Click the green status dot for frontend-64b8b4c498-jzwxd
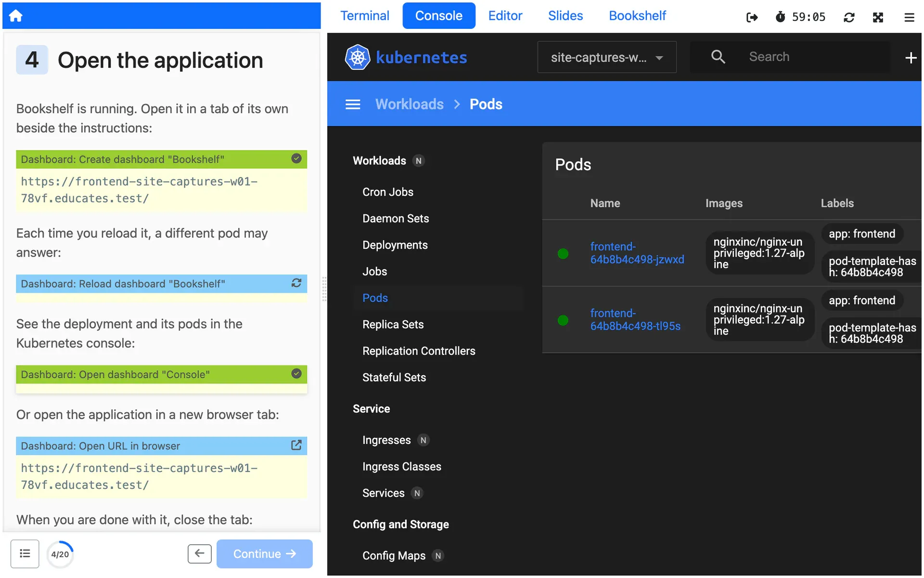This screenshot has width=924, height=578. pyautogui.click(x=563, y=253)
